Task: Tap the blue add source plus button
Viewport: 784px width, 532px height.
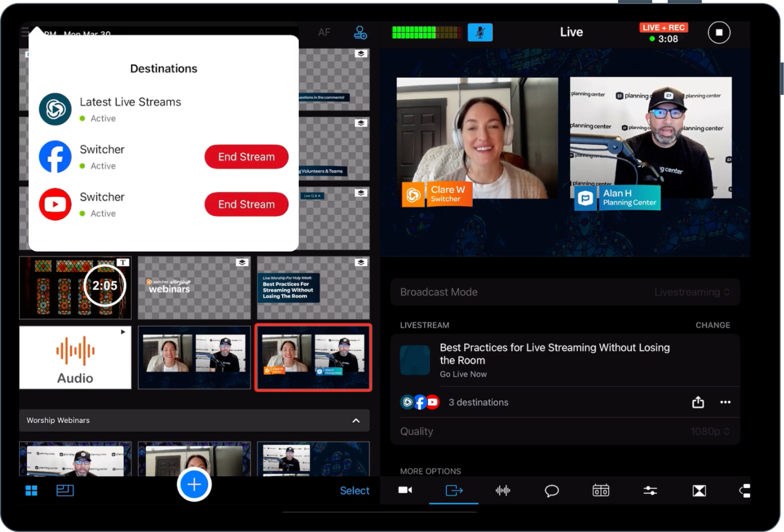Action: (x=194, y=485)
